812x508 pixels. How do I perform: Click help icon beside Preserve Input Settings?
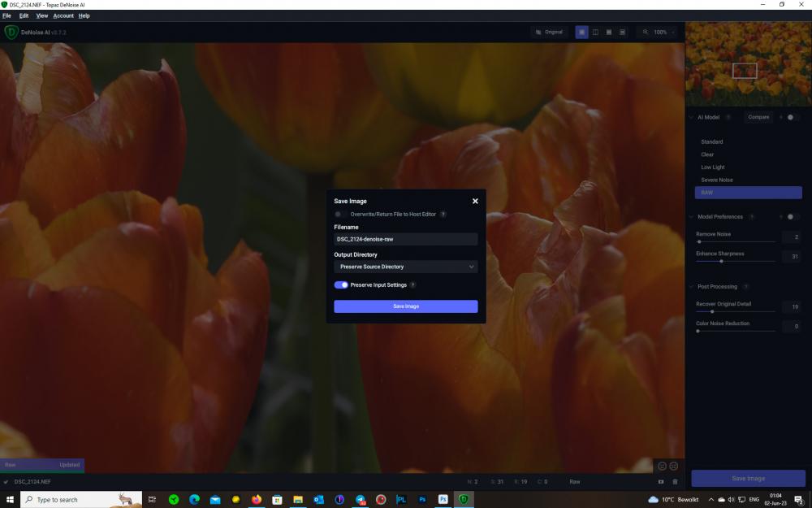412,284
